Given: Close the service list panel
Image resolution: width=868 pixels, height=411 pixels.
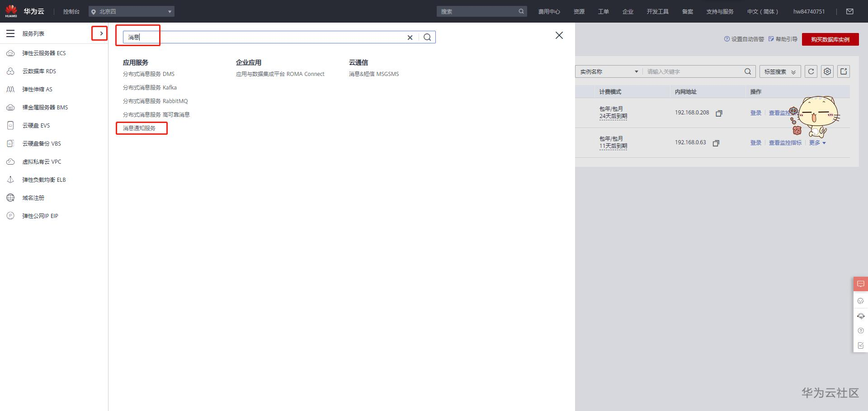Looking at the screenshot, I should [559, 35].
